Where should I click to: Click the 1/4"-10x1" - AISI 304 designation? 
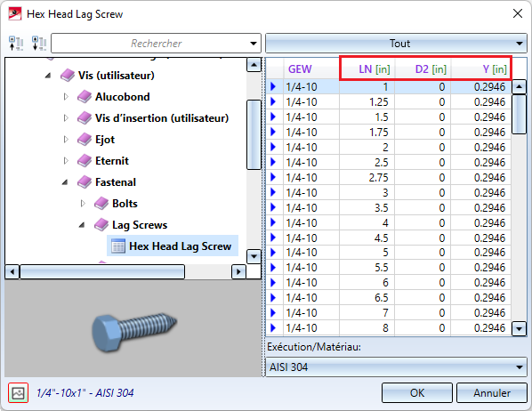(x=85, y=393)
